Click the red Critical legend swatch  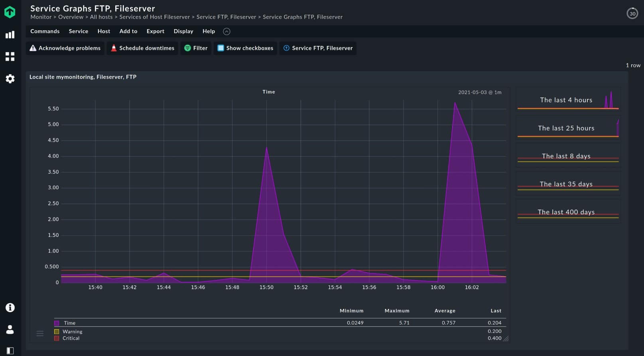pyautogui.click(x=57, y=338)
